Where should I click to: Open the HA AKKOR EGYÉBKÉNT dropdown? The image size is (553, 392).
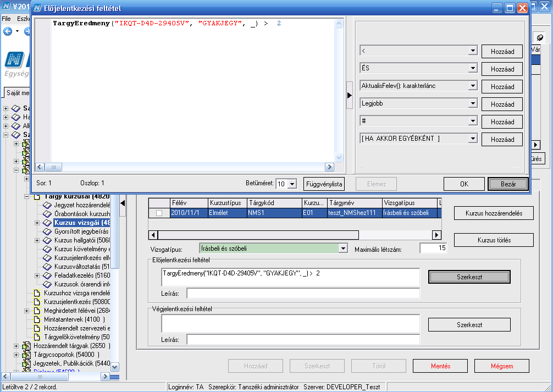tap(473, 139)
